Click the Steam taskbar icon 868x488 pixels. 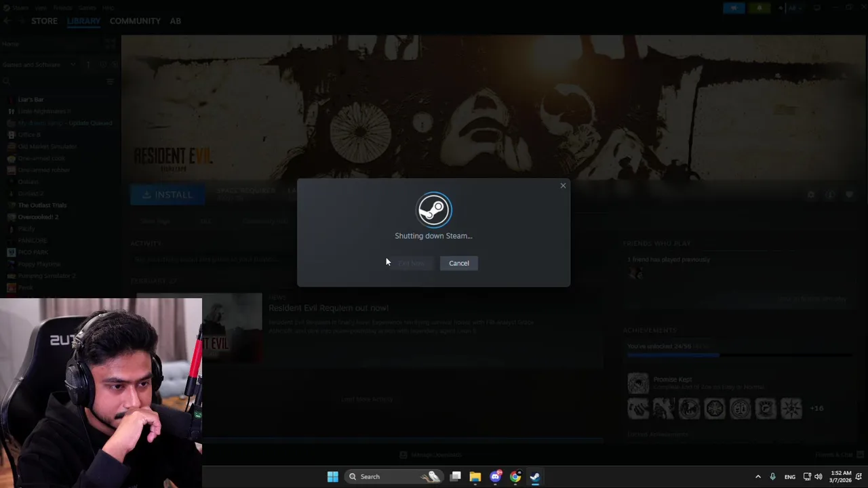tap(535, 476)
